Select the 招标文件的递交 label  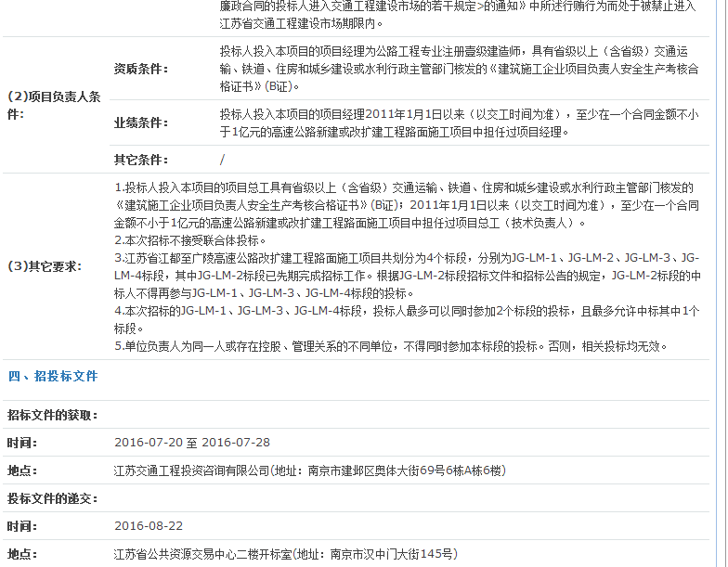pos(53,498)
